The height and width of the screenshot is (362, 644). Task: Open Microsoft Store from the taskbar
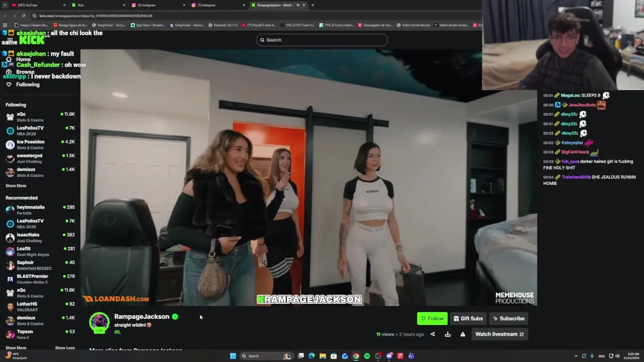(334, 356)
